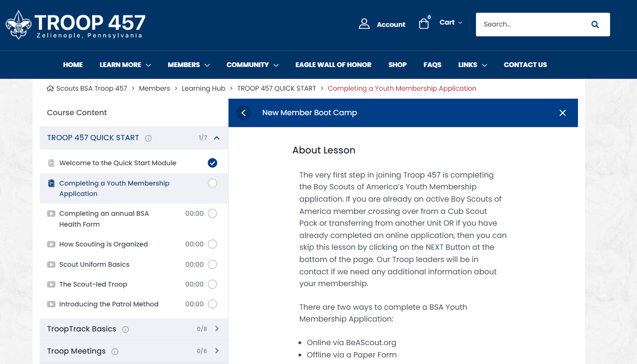Image resolution: width=637 pixels, height=364 pixels.
Task: Mark Introducing the Patrol Method as complete
Action: pos(212,304)
